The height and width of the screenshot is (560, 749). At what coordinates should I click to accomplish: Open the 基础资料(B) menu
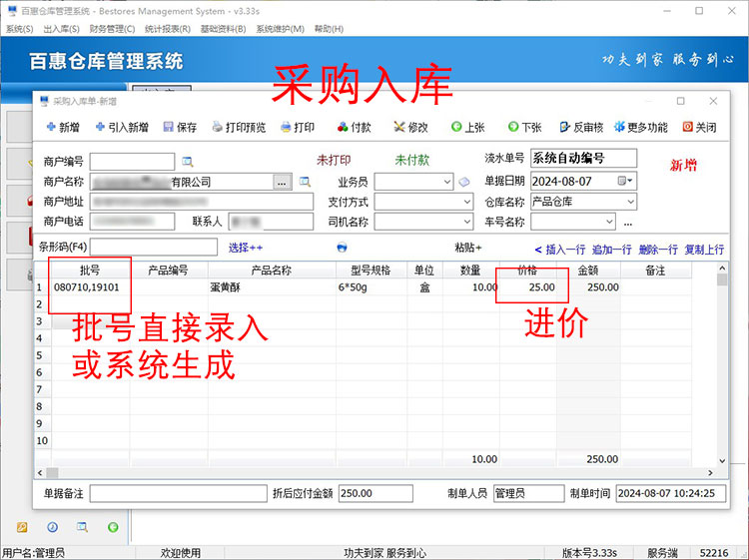coord(223,29)
